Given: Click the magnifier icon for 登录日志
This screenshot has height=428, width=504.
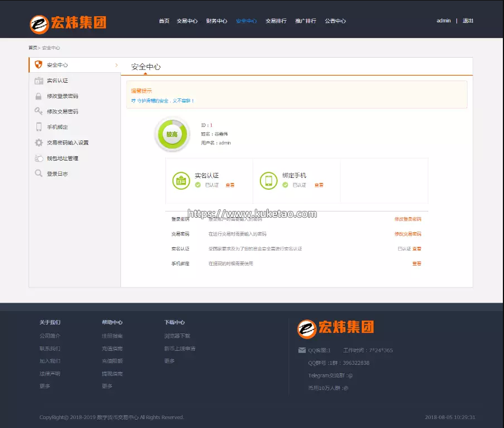Looking at the screenshot, I should tap(39, 173).
